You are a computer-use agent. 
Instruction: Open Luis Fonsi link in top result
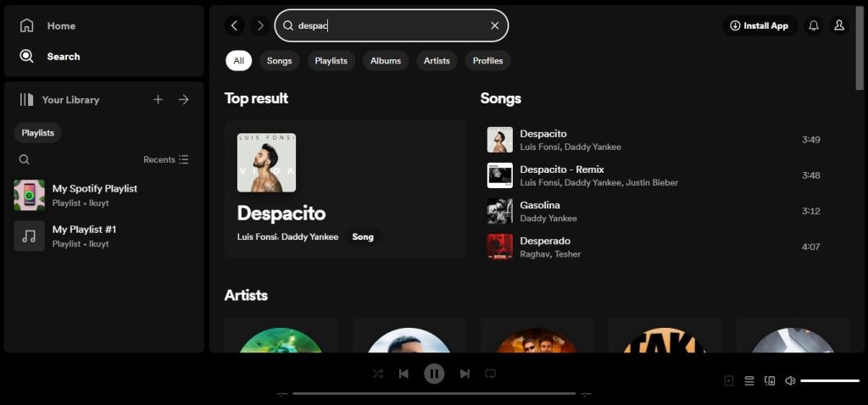(x=256, y=236)
